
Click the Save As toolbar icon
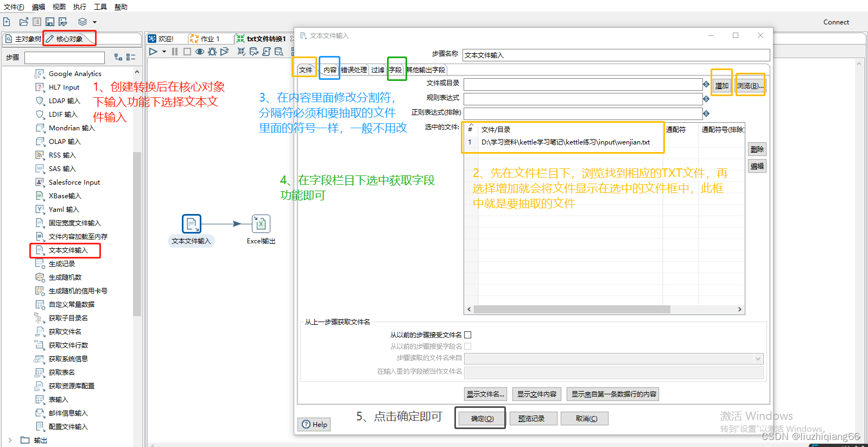(63, 22)
